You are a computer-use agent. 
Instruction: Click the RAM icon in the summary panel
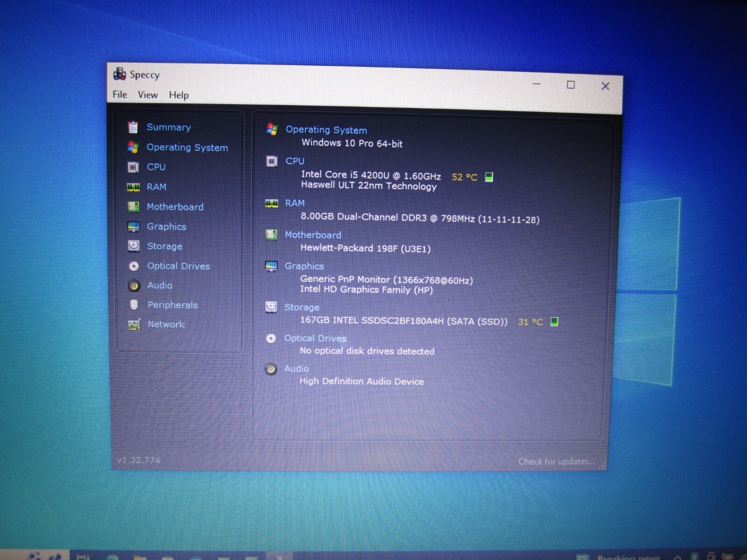point(271,203)
